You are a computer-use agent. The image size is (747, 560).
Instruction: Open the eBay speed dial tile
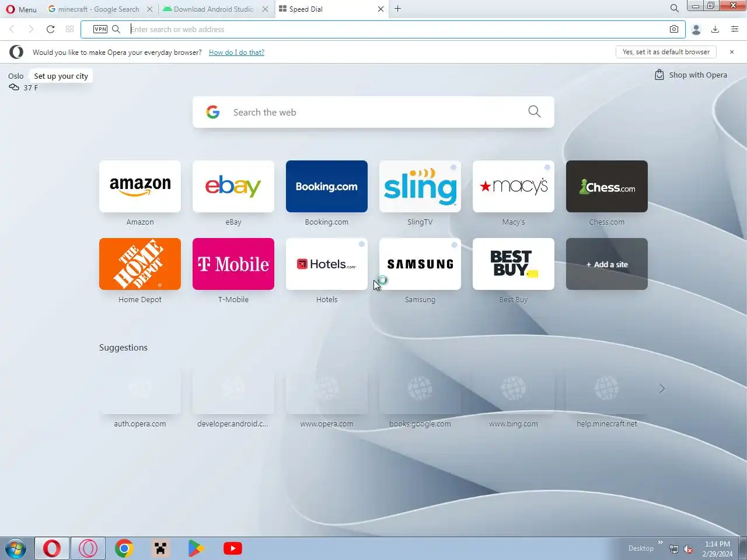coord(233,186)
